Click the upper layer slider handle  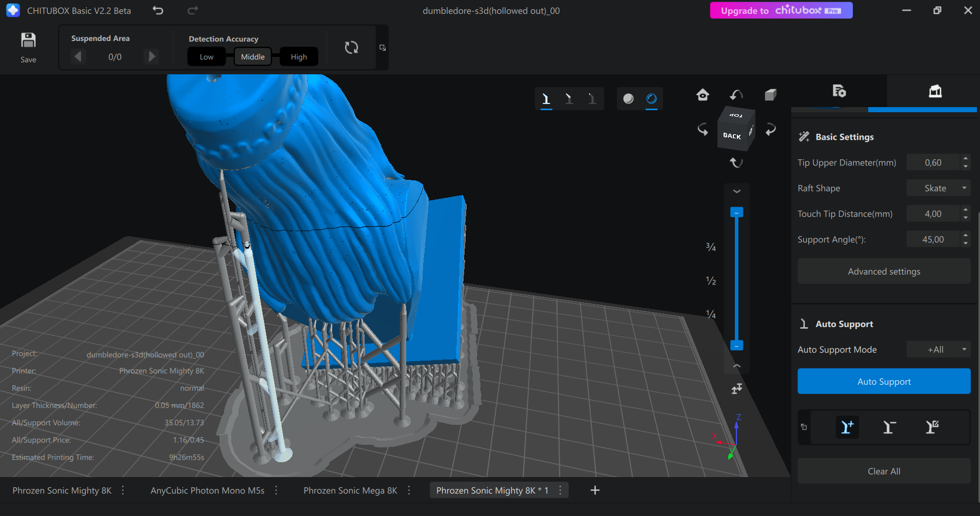click(x=736, y=212)
